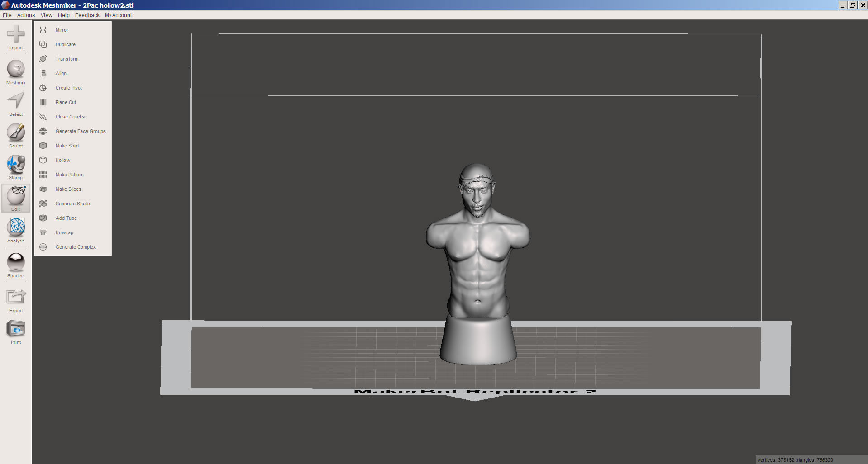Choose Duplicate from the Edit list
Screen dimensions: 868x464
(66, 44)
